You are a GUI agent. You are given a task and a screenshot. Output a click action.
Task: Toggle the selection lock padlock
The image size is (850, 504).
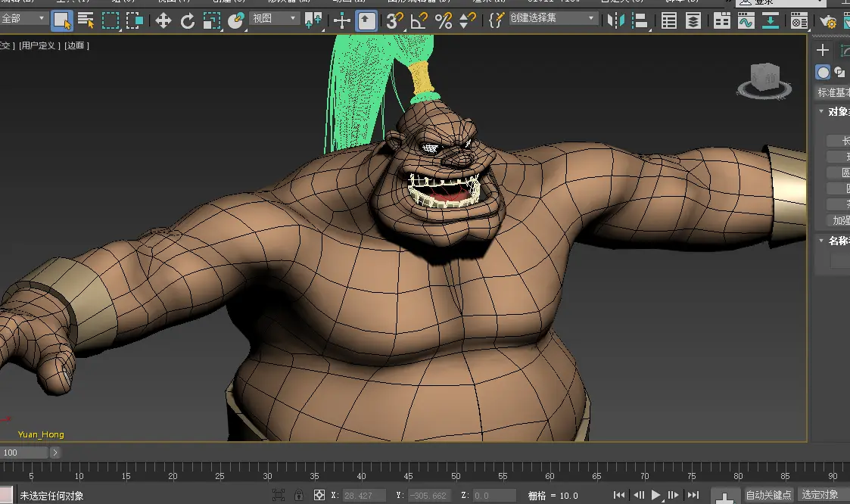(299, 496)
